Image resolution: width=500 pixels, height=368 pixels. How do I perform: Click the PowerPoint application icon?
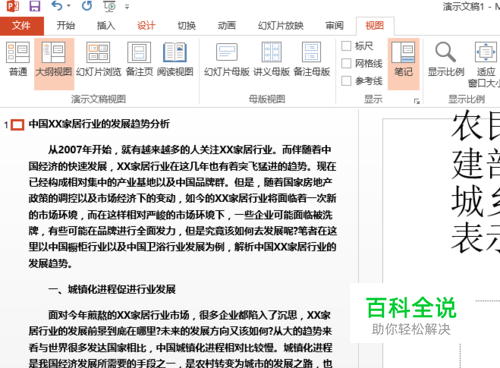(x=13, y=6)
